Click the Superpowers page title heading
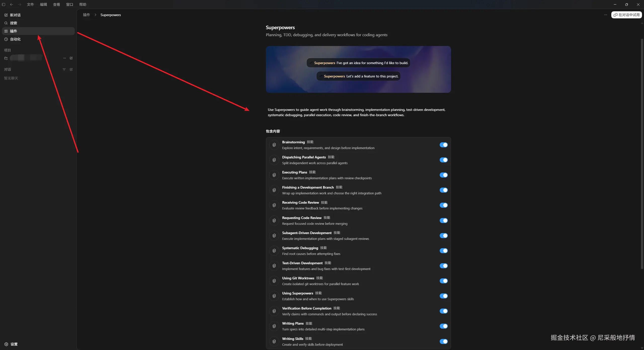The height and width of the screenshot is (350, 644). [x=280, y=27]
